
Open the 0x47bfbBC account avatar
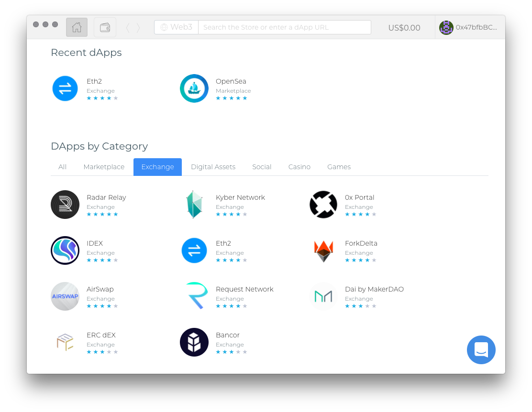446,27
